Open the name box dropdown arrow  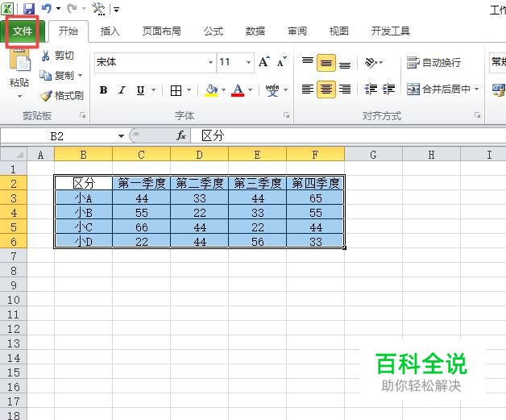tap(122, 136)
